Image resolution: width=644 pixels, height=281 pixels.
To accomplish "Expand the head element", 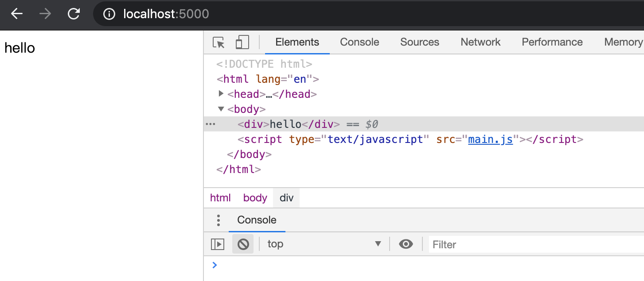I will [x=221, y=94].
